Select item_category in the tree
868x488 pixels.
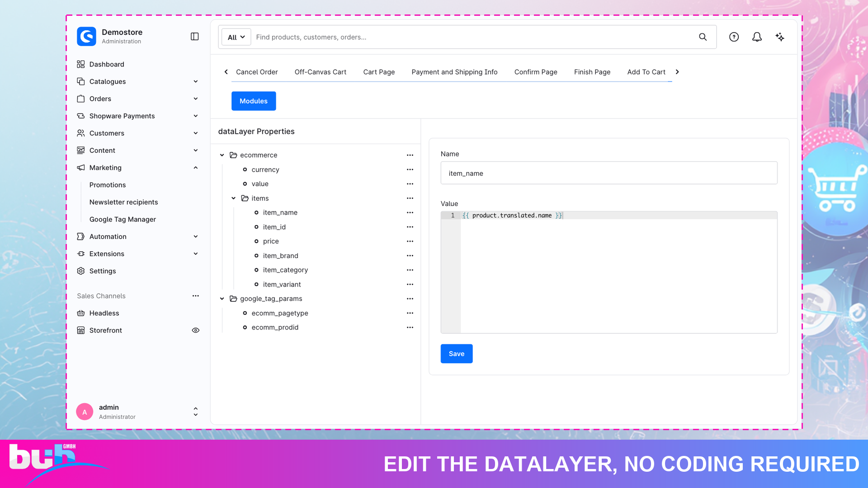(285, 270)
